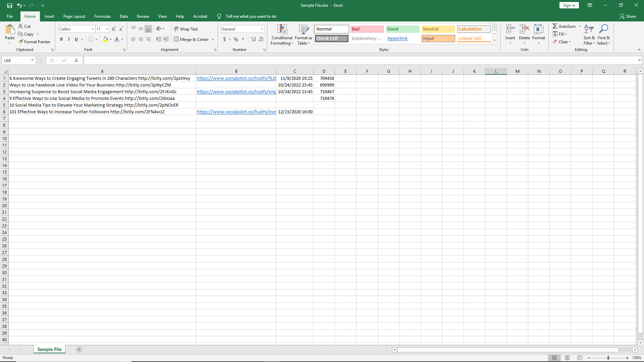This screenshot has width=644, height=362.
Task: Switch to Page Layout view in status bar
Action: click(567, 358)
